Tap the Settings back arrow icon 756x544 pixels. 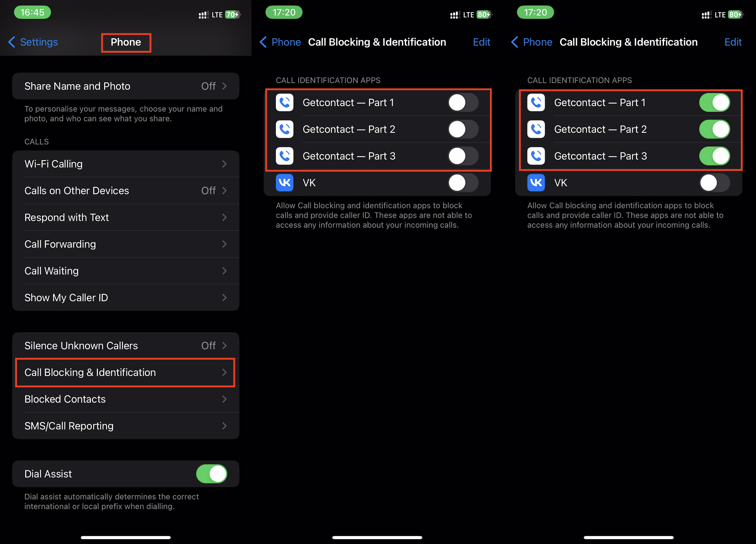point(11,42)
